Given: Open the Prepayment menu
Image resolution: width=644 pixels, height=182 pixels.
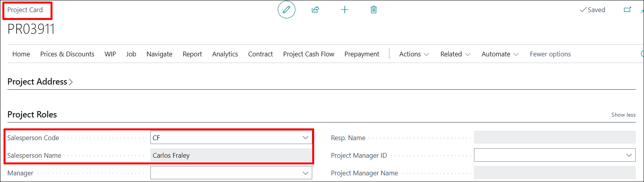Looking at the screenshot, I should [x=362, y=54].
